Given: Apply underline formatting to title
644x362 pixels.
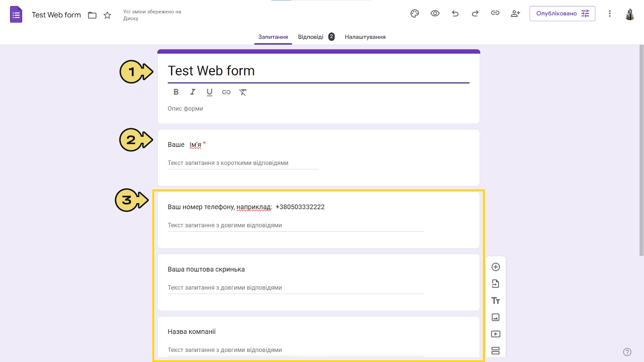Looking at the screenshot, I should coord(209,92).
